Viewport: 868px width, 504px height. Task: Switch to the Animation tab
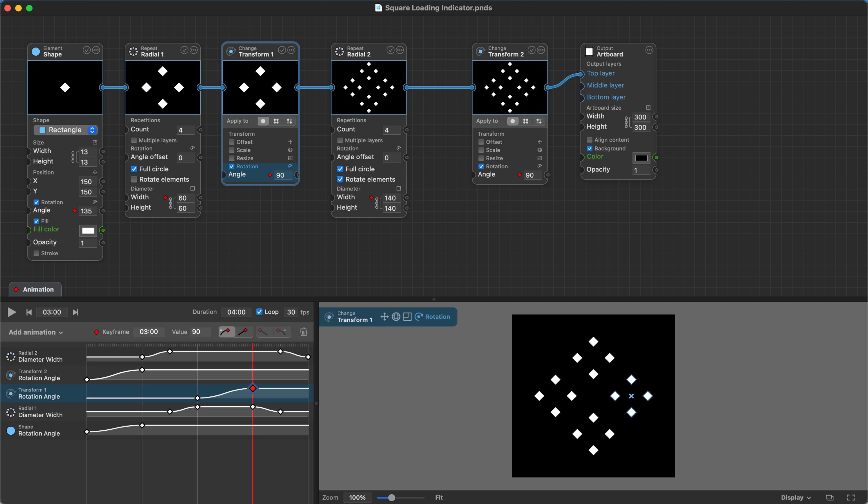click(x=35, y=290)
